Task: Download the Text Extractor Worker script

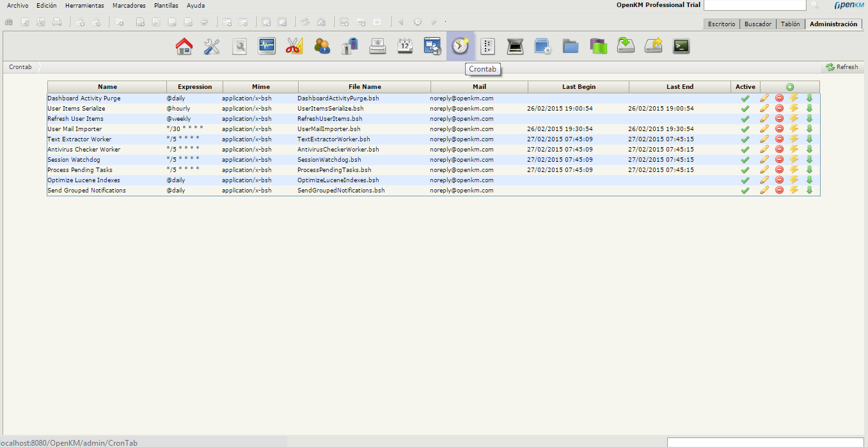Action: coord(809,139)
